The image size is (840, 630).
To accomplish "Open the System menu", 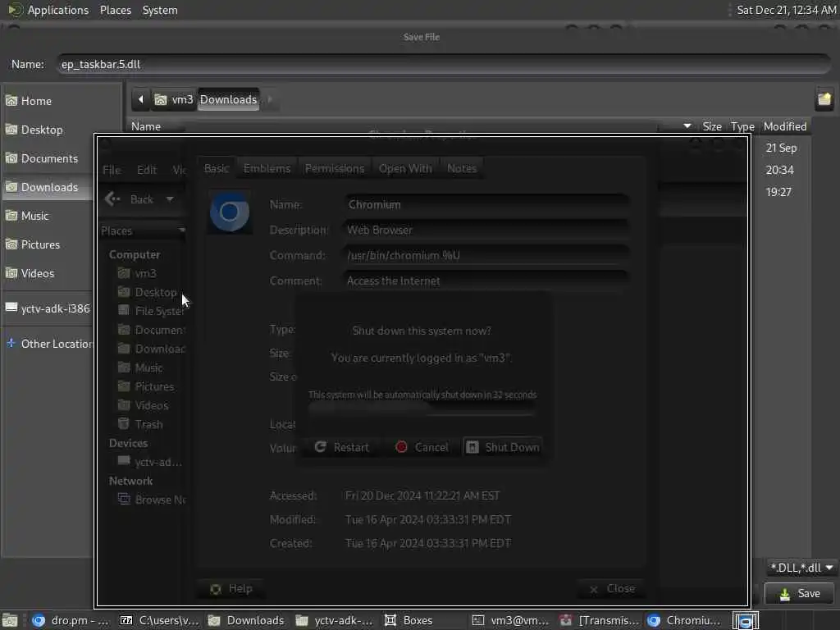I will tap(160, 10).
